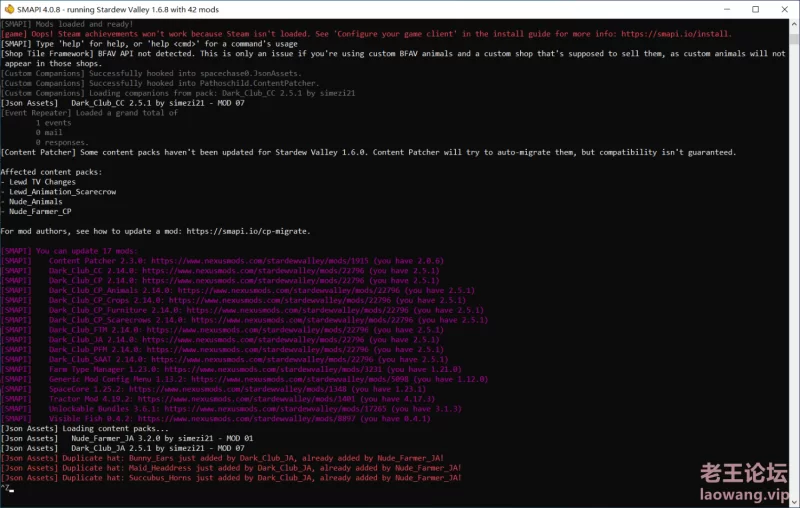
Task: Open the Dark_Club_CC 2.14.0 update link
Action: 253,271
